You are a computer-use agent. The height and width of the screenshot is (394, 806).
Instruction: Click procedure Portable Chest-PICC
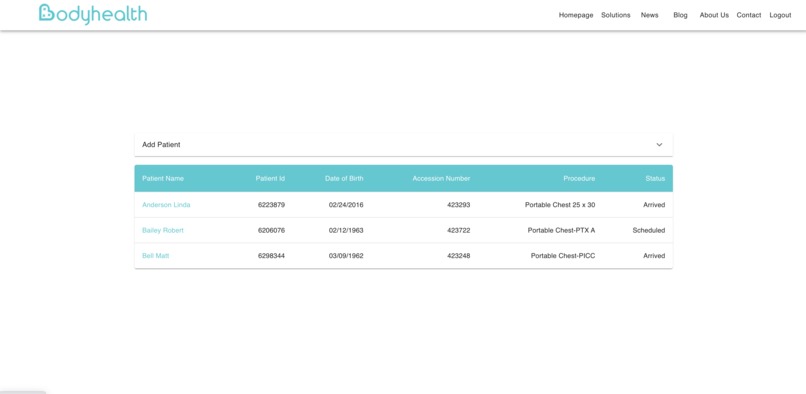point(563,256)
